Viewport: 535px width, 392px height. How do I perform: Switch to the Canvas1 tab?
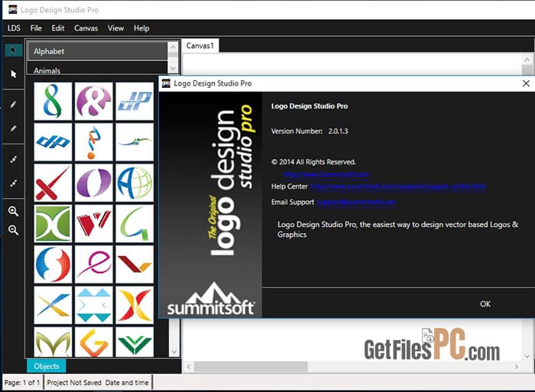coord(200,45)
